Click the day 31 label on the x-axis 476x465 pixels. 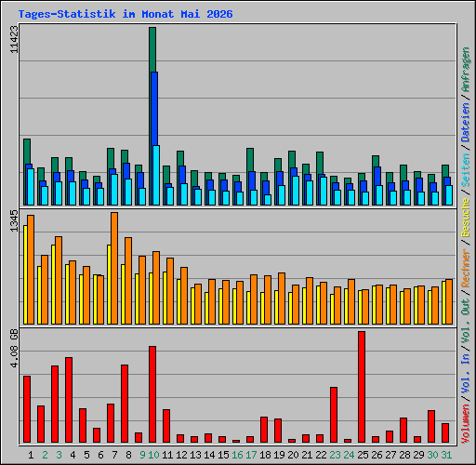pyautogui.click(x=446, y=455)
